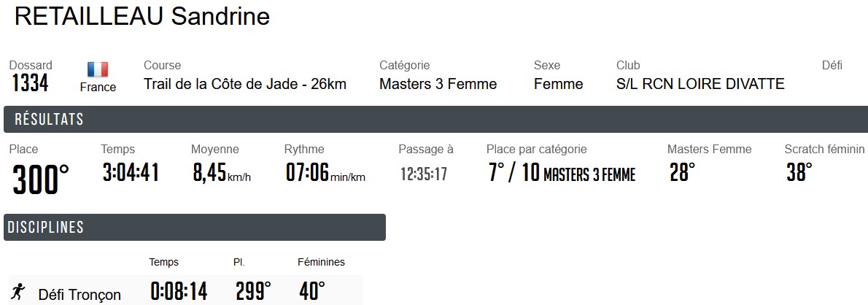
Task: Click the Résultats section header
Action: point(49,120)
